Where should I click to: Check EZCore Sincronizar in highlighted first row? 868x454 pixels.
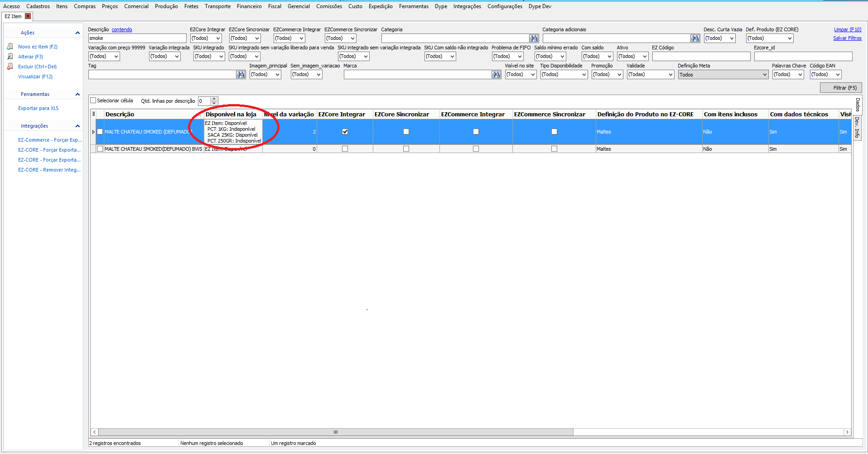coord(406,132)
